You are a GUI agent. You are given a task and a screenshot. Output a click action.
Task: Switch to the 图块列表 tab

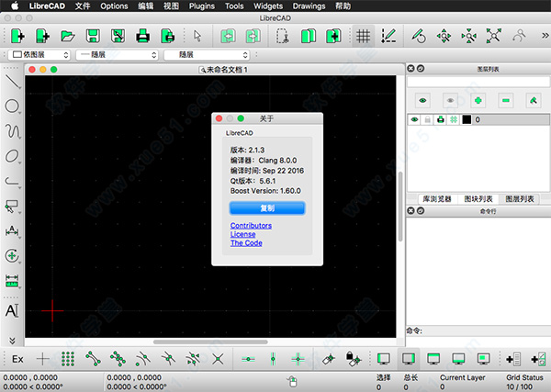(x=478, y=199)
